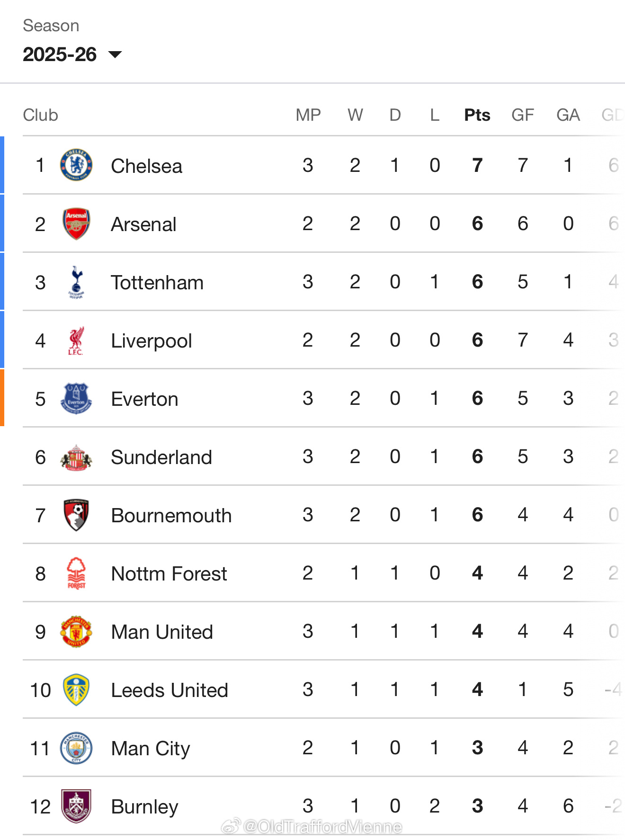This screenshot has height=840, width=625.
Task: Select the MP column header
Action: tap(308, 115)
